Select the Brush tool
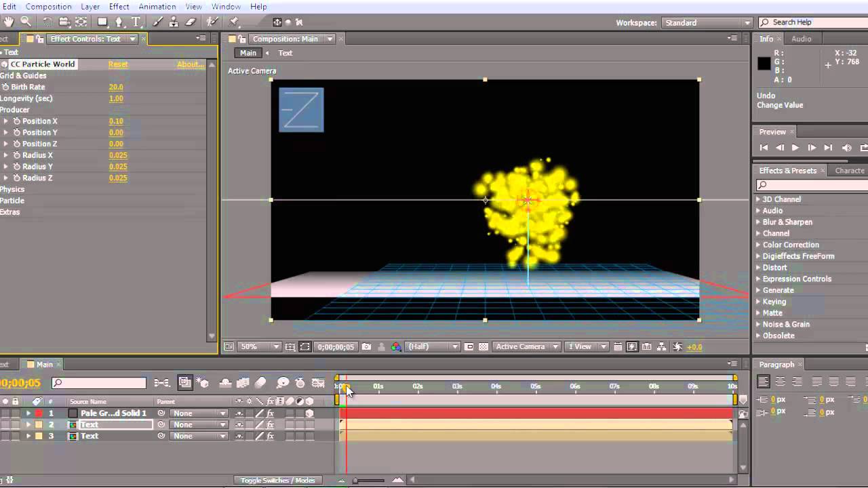 (158, 22)
